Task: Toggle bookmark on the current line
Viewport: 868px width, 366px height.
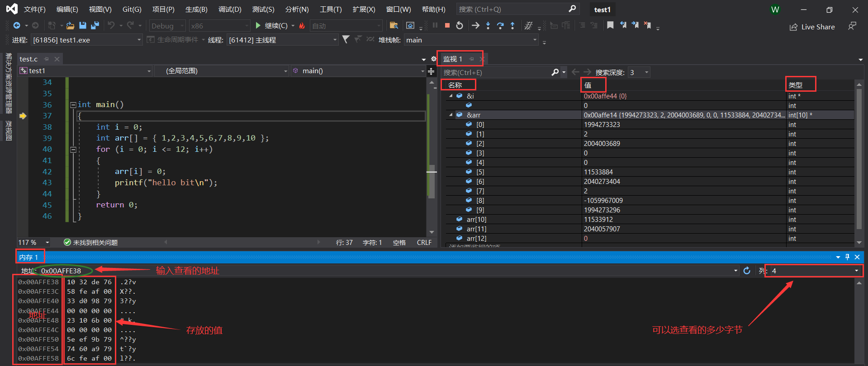Action: [x=610, y=25]
